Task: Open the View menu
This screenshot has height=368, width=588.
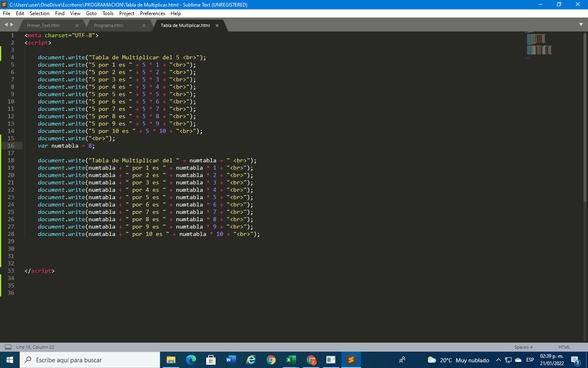Action: (75, 13)
